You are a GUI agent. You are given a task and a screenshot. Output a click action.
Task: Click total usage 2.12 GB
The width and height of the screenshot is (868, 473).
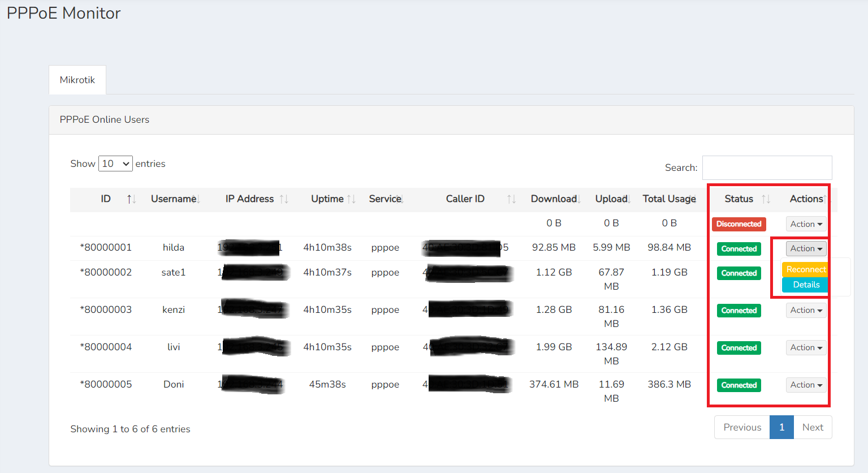pyautogui.click(x=670, y=347)
